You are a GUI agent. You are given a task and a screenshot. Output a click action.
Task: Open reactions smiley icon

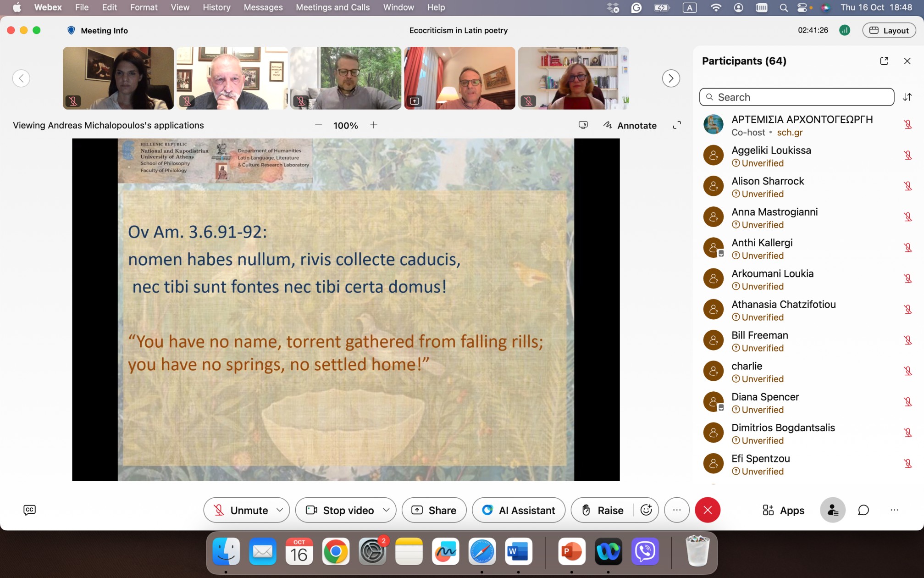tap(646, 510)
